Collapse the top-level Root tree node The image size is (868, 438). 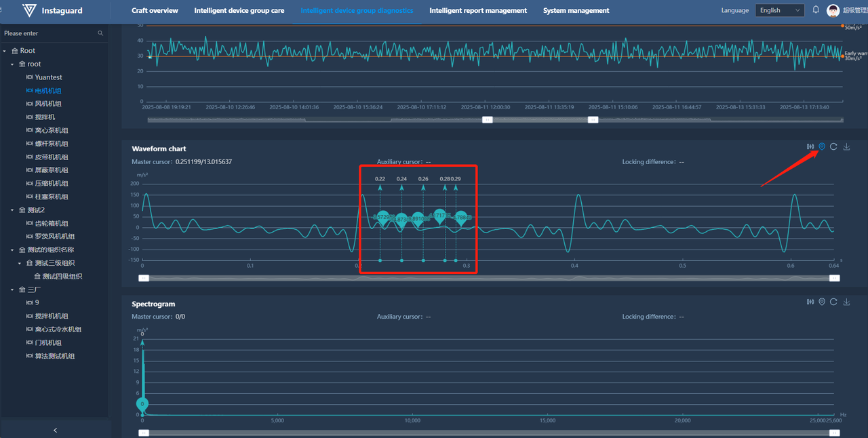click(5, 51)
